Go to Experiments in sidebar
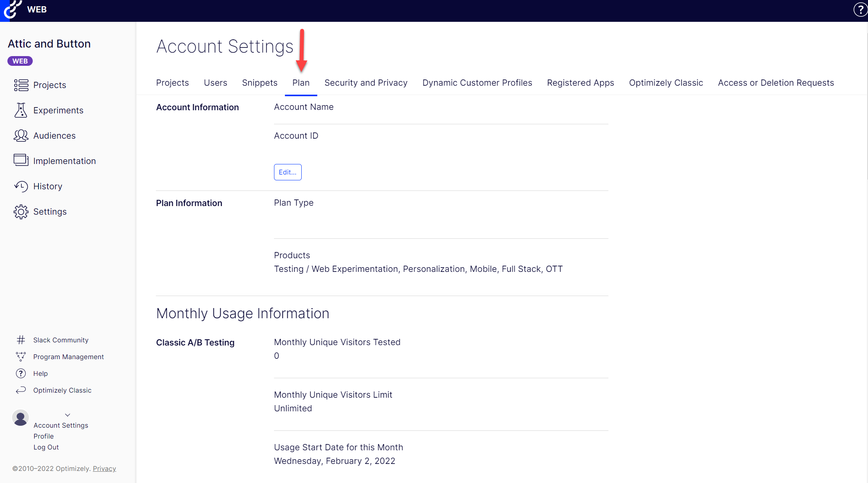This screenshot has width=868, height=483. tap(58, 110)
